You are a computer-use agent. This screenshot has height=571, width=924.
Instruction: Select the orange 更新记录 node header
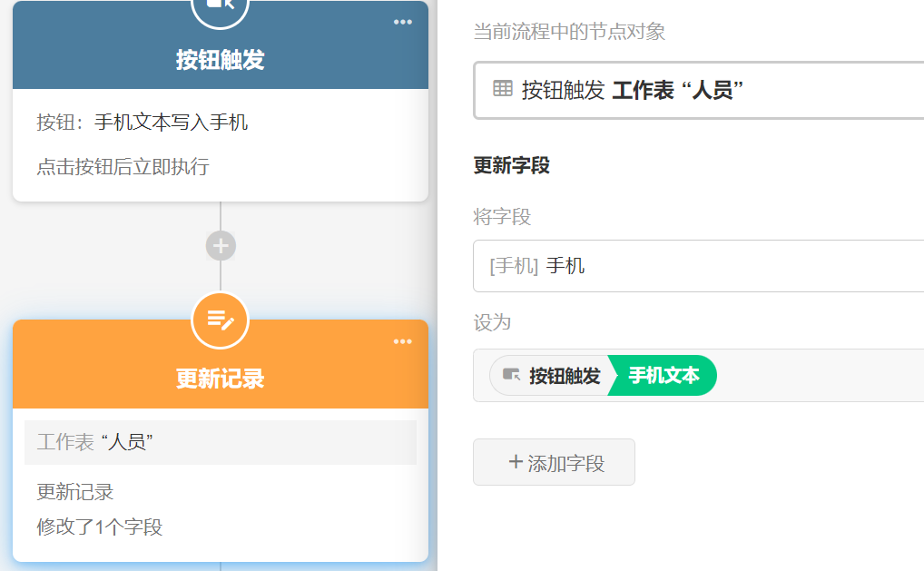click(x=220, y=378)
